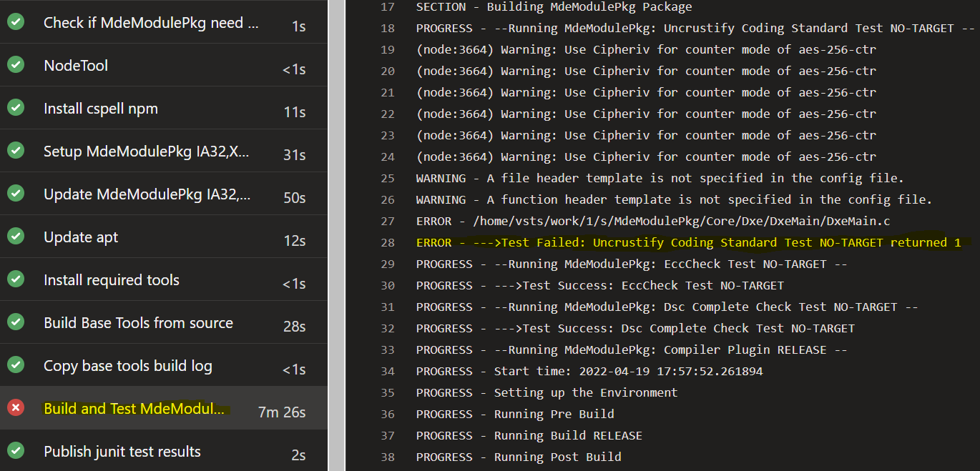The height and width of the screenshot is (471, 980).
Task: Select the Publish junit test results step
Action: click(122, 452)
